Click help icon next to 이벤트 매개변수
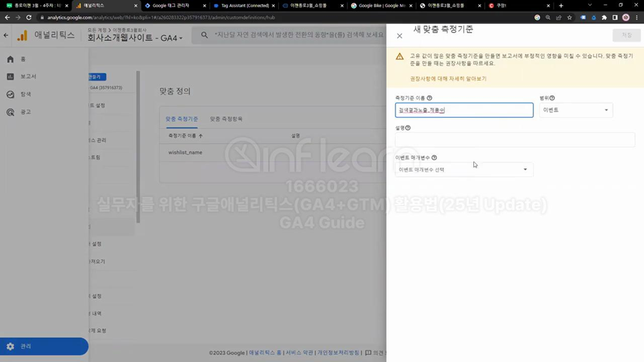The height and width of the screenshot is (362, 644). tap(434, 157)
